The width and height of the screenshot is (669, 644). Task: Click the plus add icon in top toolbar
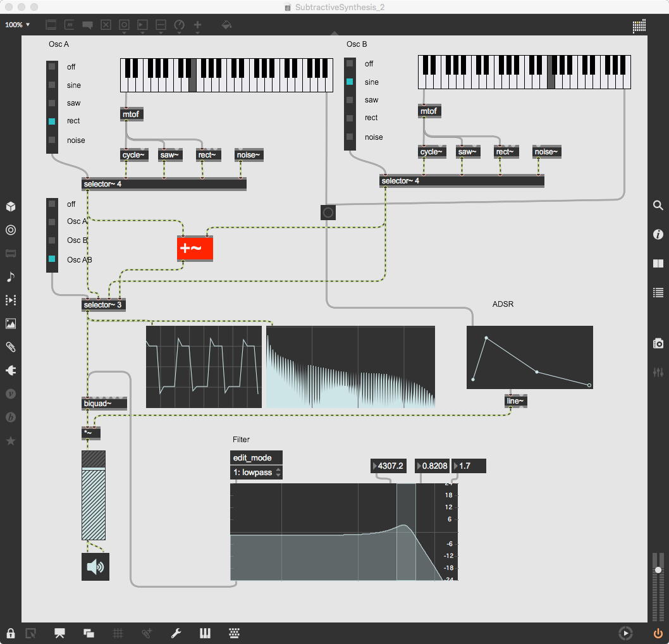point(197,25)
